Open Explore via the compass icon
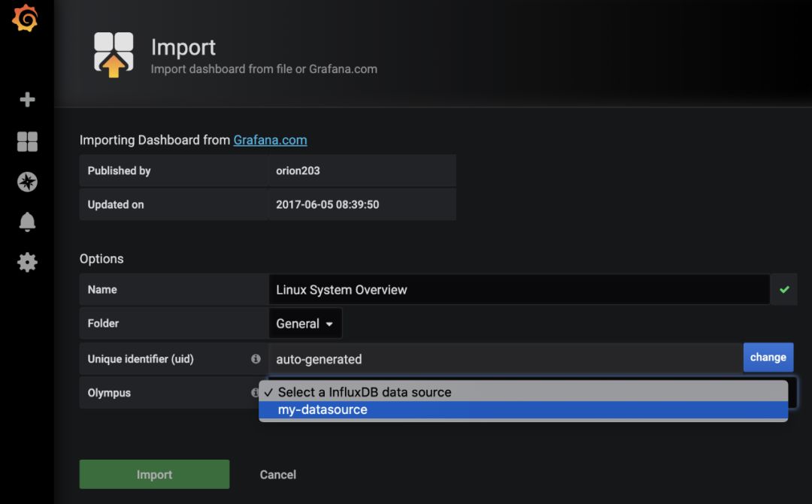 point(27,182)
